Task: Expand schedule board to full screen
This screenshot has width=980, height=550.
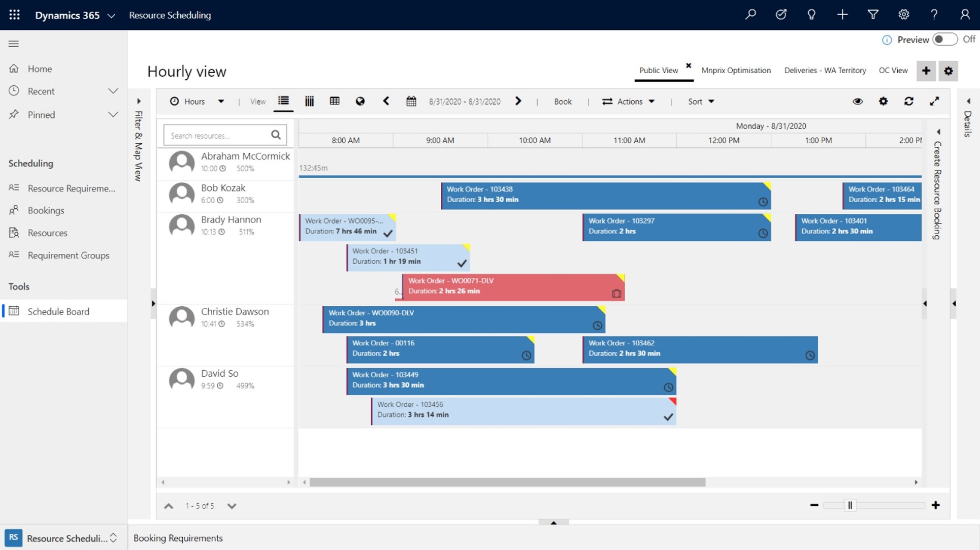Action: pos(934,101)
